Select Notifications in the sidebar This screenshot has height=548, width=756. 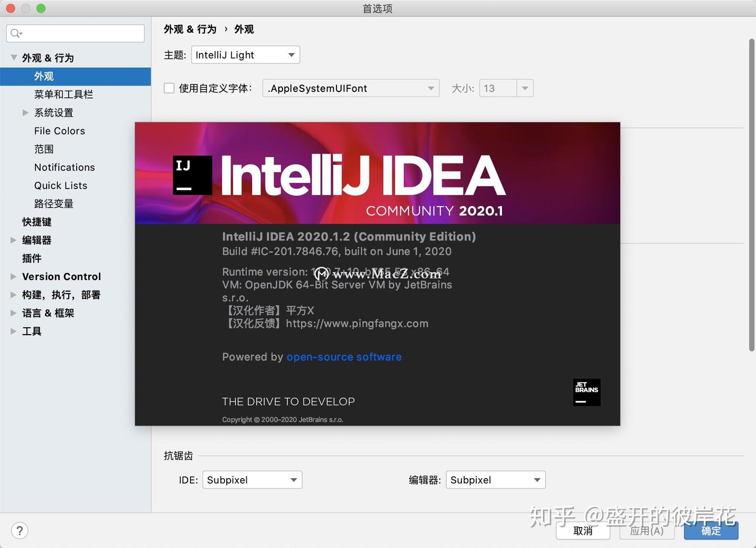tap(65, 167)
